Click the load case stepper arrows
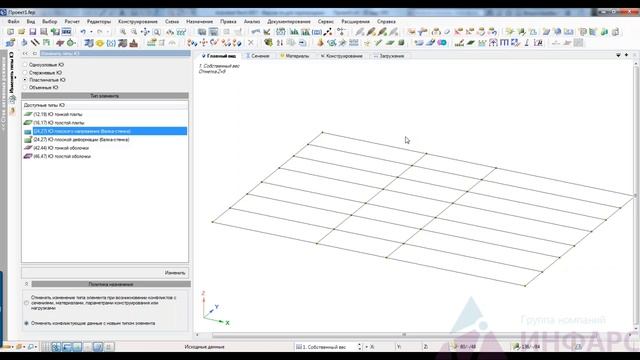 pyautogui.click(x=360, y=347)
